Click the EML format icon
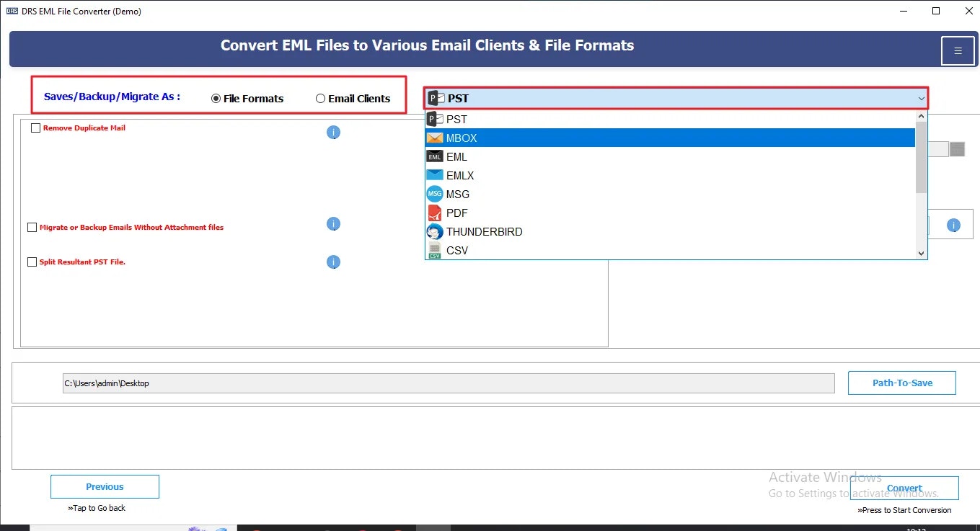The height and width of the screenshot is (531, 980). (435, 156)
